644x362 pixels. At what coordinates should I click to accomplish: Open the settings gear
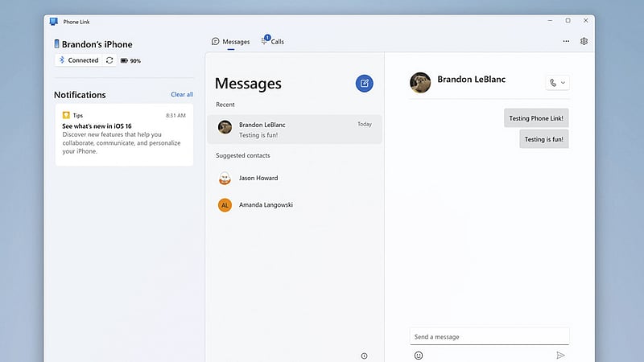pyautogui.click(x=584, y=42)
